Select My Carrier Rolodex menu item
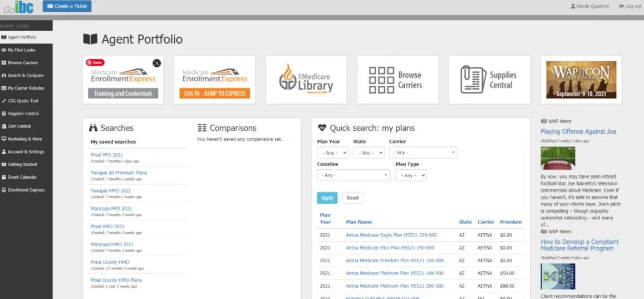Viewport: 644px width, 299px height. [x=26, y=89]
